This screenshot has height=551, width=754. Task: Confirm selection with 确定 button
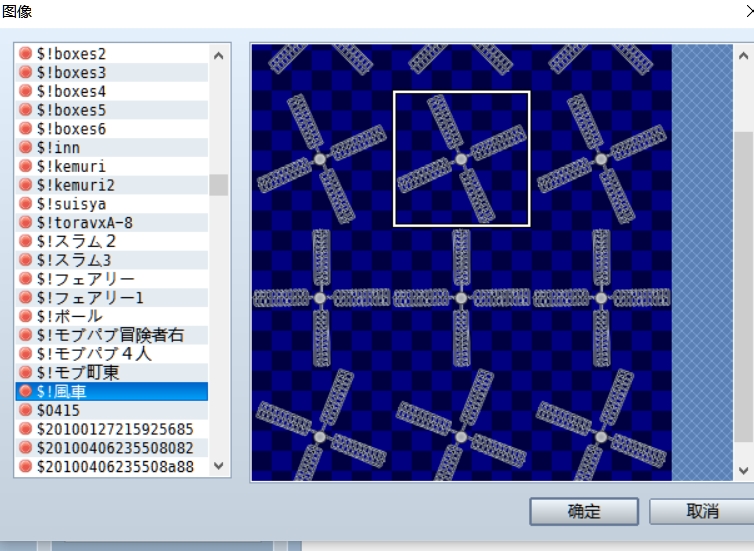point(584,511)
